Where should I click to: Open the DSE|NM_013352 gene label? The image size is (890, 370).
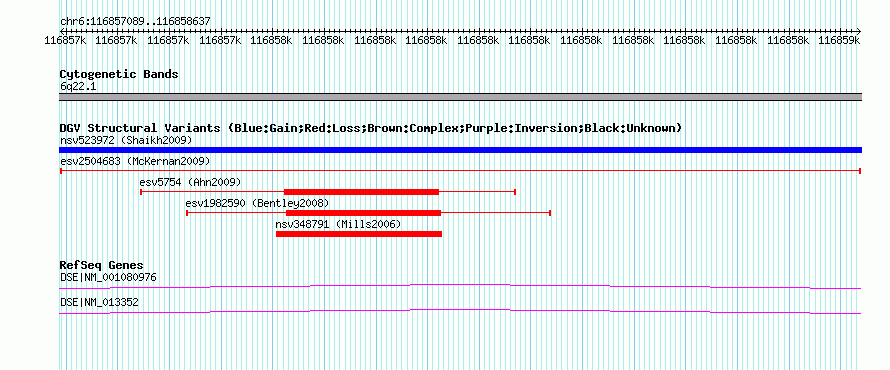(x=99, y=302)
